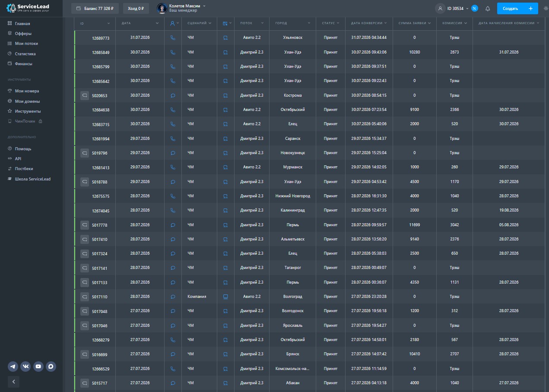The image size is (549, 392).
Task: Collapse sidebar with the left arrow button
Action: click(13, 382)
